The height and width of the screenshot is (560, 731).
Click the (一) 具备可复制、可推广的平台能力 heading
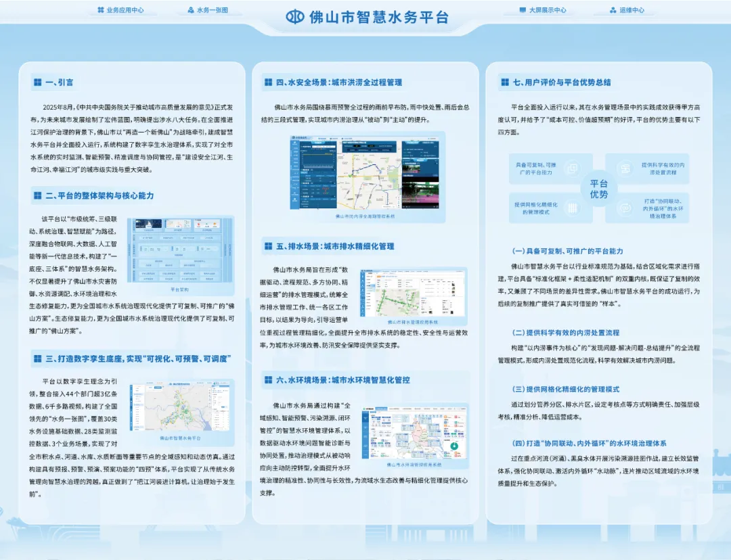click(567, 252)
